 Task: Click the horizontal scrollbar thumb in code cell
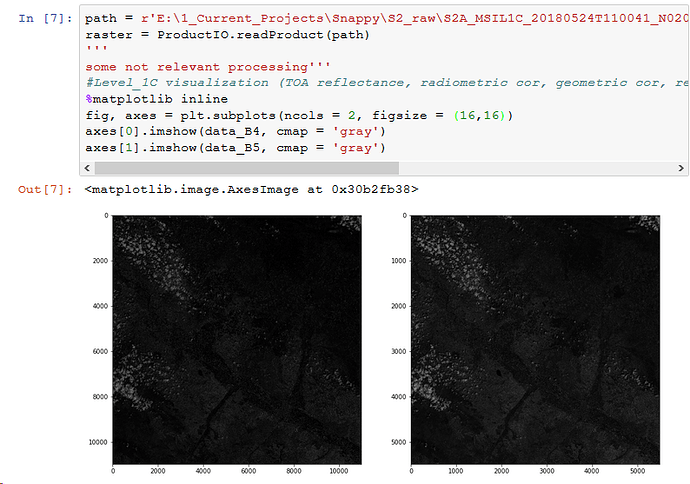[247, 168]
